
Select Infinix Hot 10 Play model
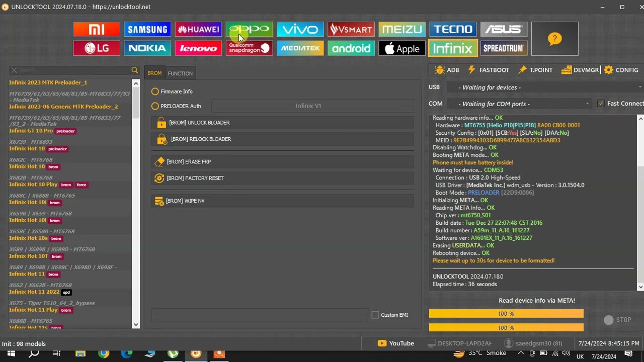click(x=33, y=185)
